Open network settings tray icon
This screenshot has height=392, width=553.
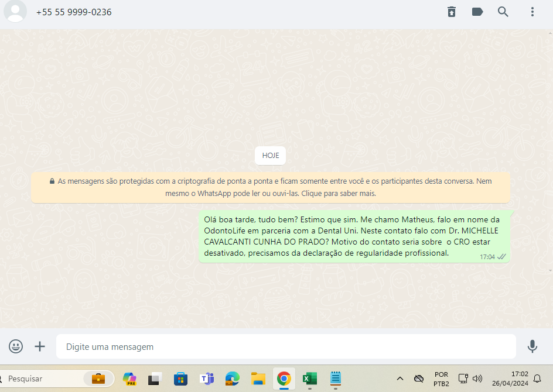click(x=463, y=379)
